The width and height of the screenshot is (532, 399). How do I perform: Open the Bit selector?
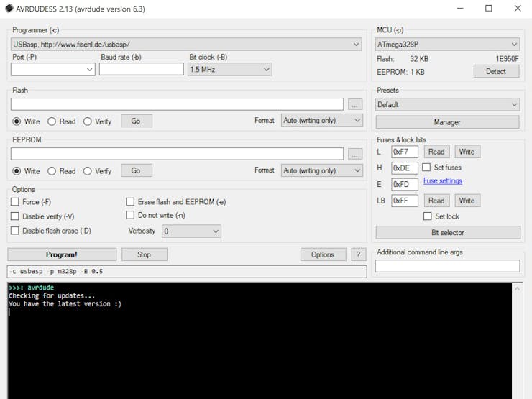point(448,233)
